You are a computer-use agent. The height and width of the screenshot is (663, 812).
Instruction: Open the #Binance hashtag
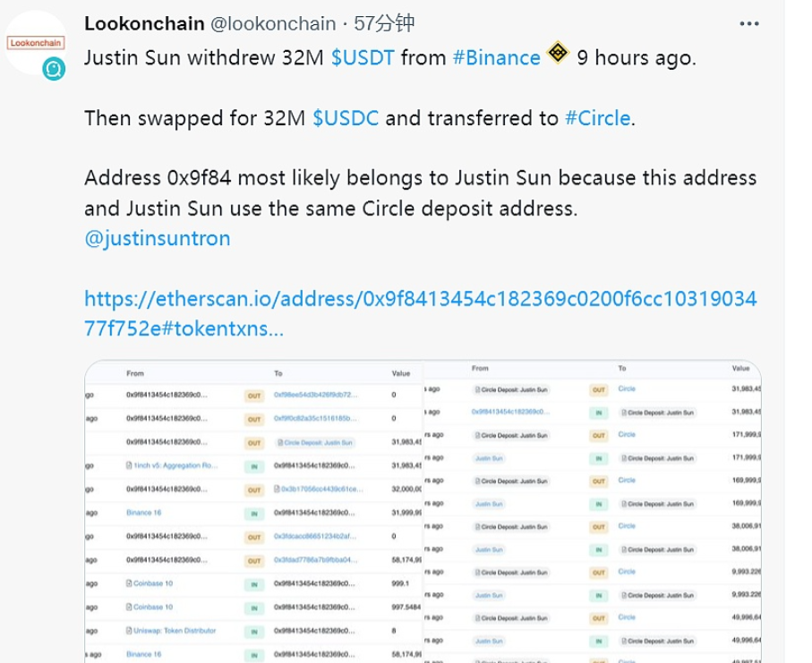tap(496, 58)
